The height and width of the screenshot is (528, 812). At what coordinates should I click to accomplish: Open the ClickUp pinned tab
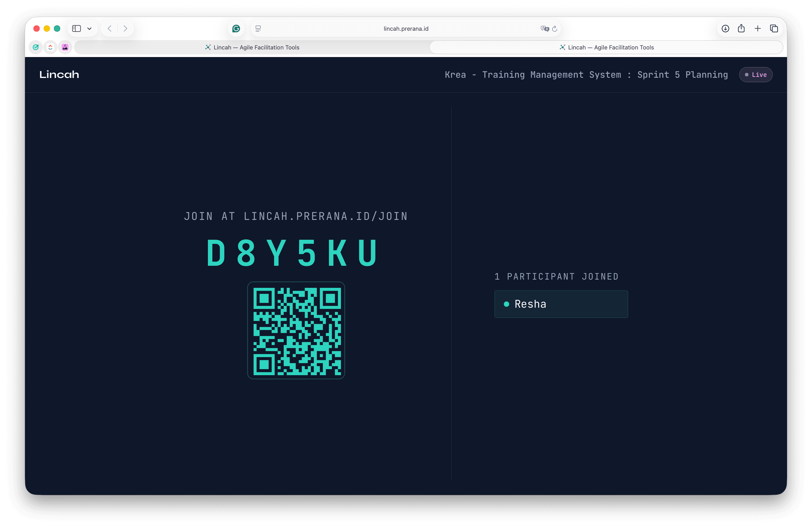tap(51, 47)
